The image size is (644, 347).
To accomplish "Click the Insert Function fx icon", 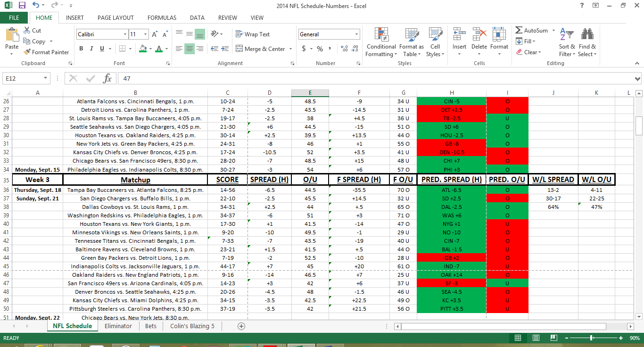I will point(107,79).
